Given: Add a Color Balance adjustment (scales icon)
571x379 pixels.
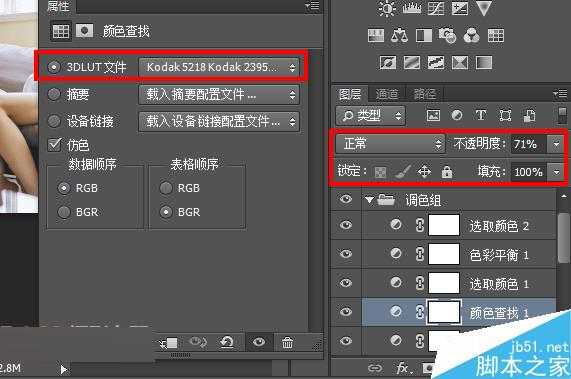Looking at the screenshot, I should [x=399, y=35].
